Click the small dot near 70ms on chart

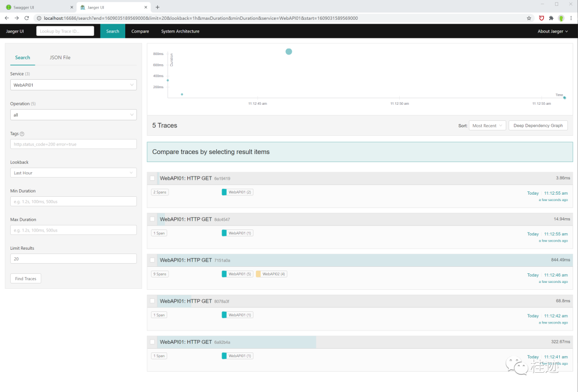tap(182, 94)
